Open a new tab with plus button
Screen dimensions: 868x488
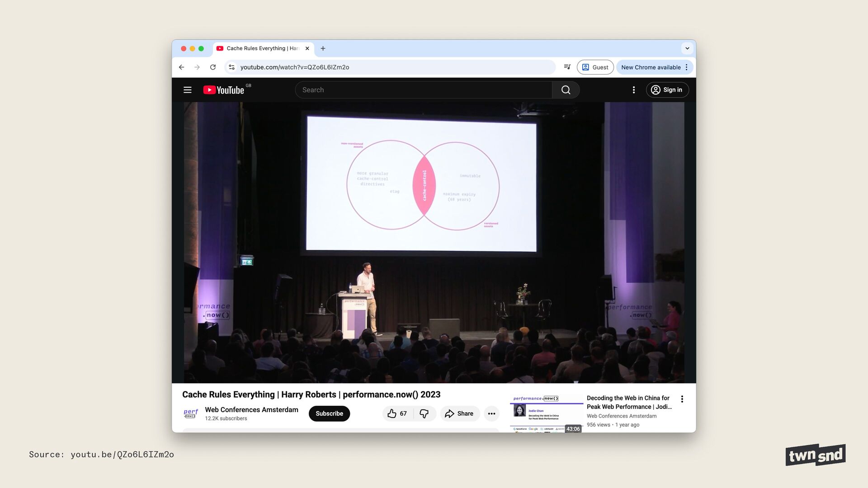[323, 48]
